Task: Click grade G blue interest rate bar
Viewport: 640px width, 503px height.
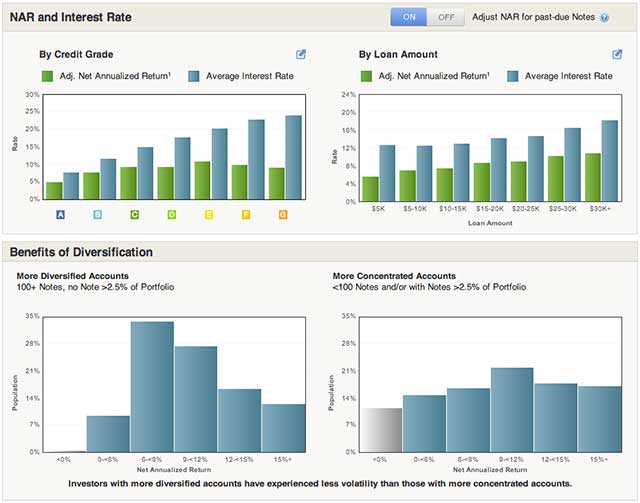Action: 293,158
